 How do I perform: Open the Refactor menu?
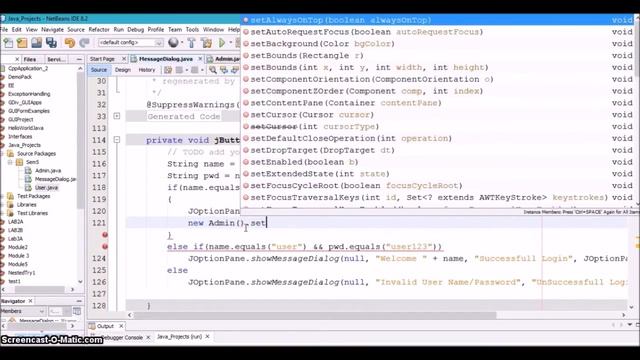click(99, 30)
